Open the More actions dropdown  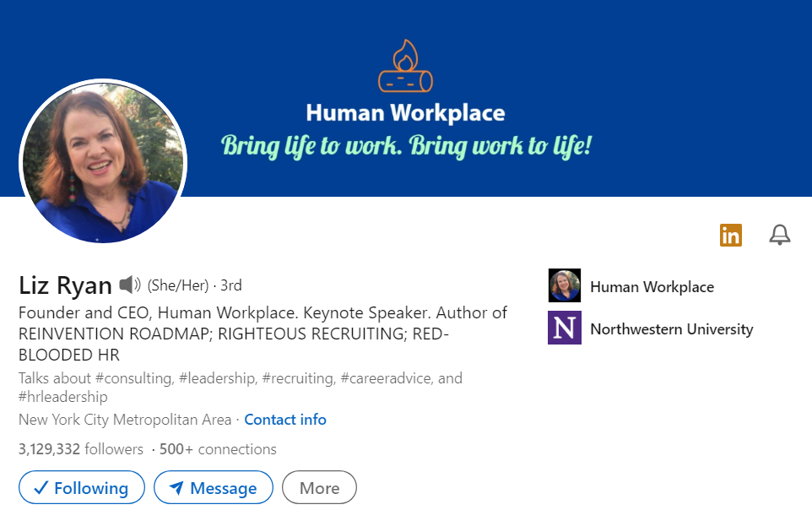coord(319,488)
